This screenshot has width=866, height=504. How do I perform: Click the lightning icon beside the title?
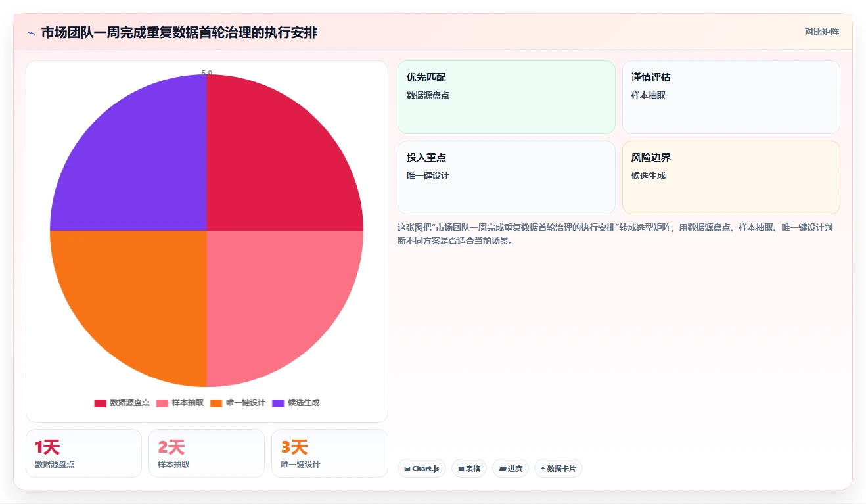tap(32, 33)
